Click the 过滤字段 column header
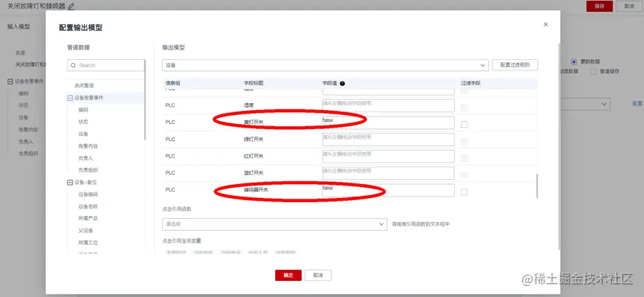644x297 pixels. point(471,83)
